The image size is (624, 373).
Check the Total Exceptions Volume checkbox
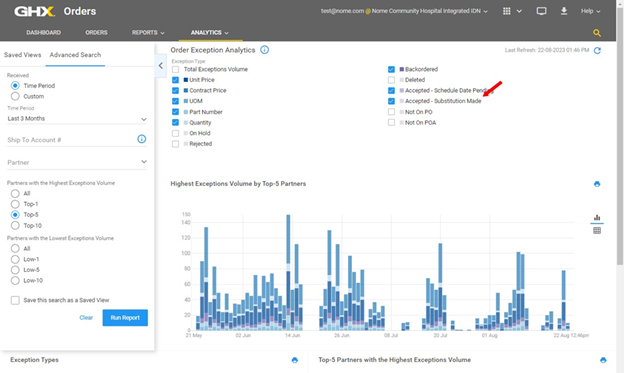point(176,69)
